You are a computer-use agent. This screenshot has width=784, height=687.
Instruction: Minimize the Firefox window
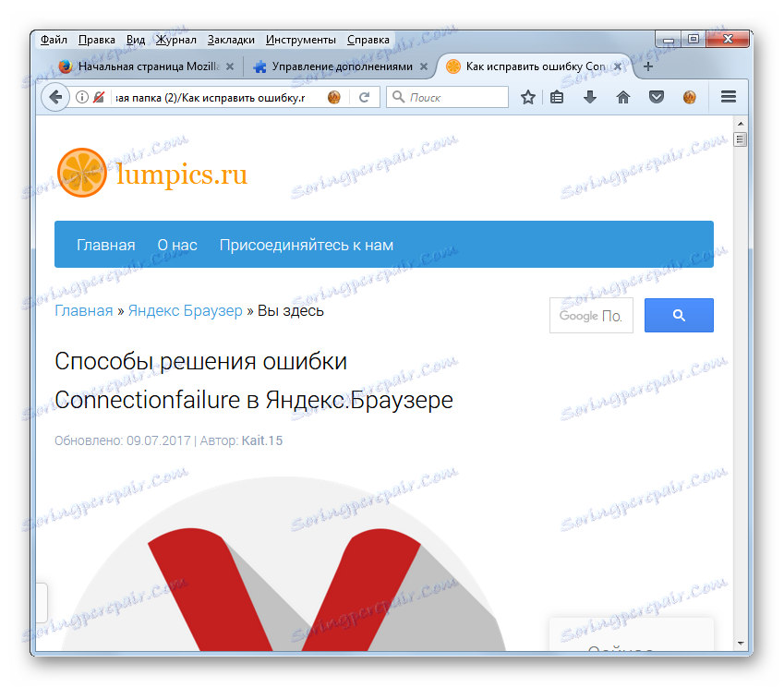(x=669, y=39)
